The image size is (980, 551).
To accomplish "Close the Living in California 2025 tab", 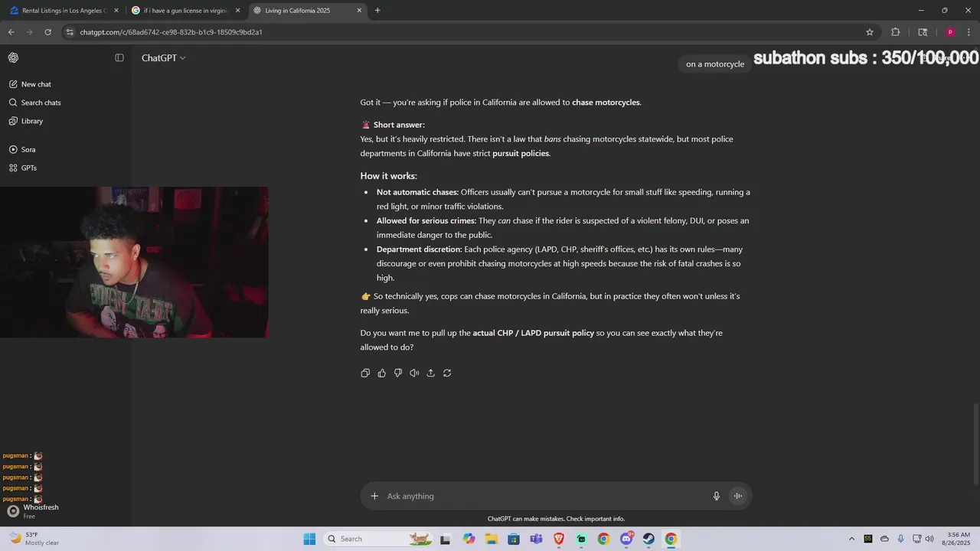I will coord(359,11).
